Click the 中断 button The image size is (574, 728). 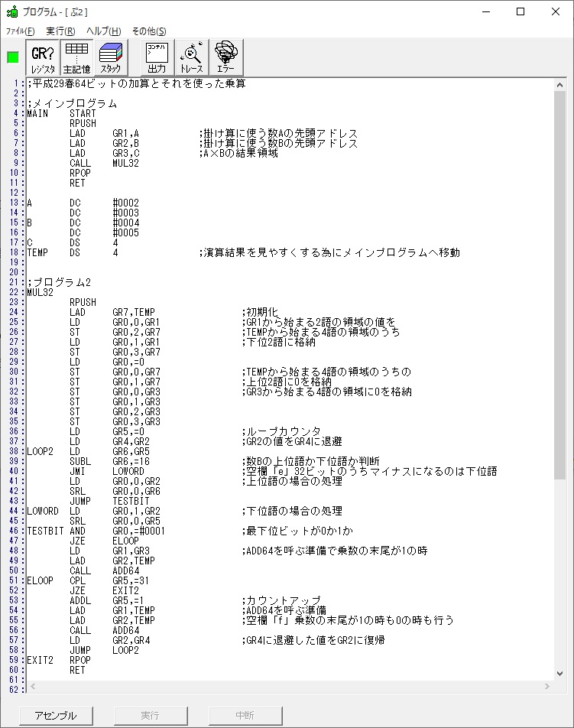245,716
